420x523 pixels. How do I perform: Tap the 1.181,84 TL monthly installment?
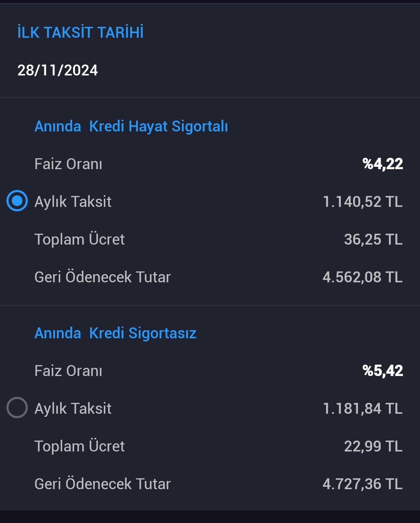click(362, 409)
